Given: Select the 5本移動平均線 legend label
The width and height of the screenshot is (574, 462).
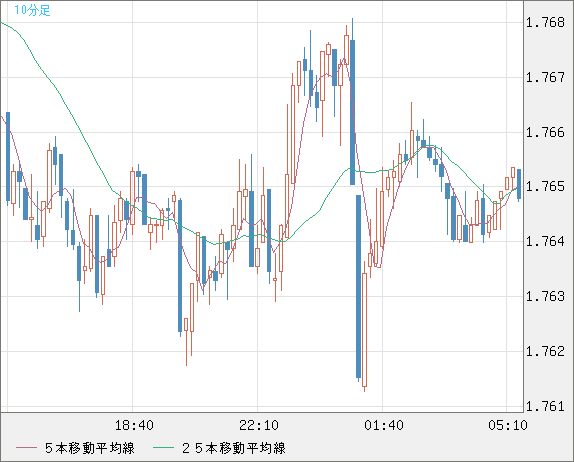Looking at the screenshot, I should point(90,448).
